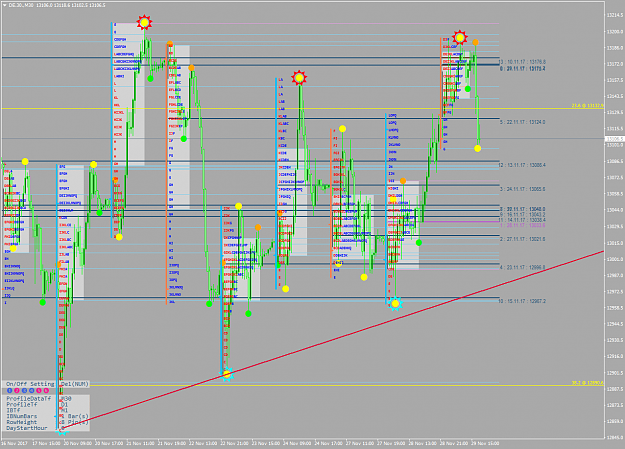Select the yellow 23.6 Fibonacci level label
625x449 pixels.
coord(588,106)
